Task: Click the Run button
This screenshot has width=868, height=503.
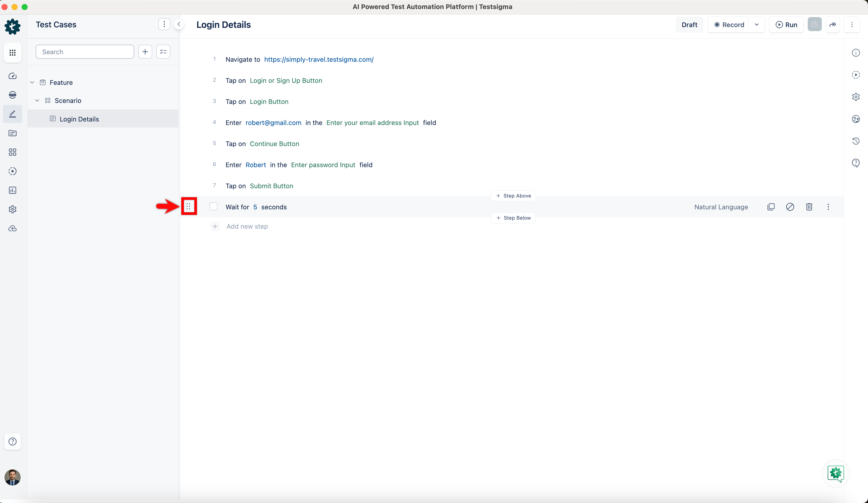Action: coord(786,24)
